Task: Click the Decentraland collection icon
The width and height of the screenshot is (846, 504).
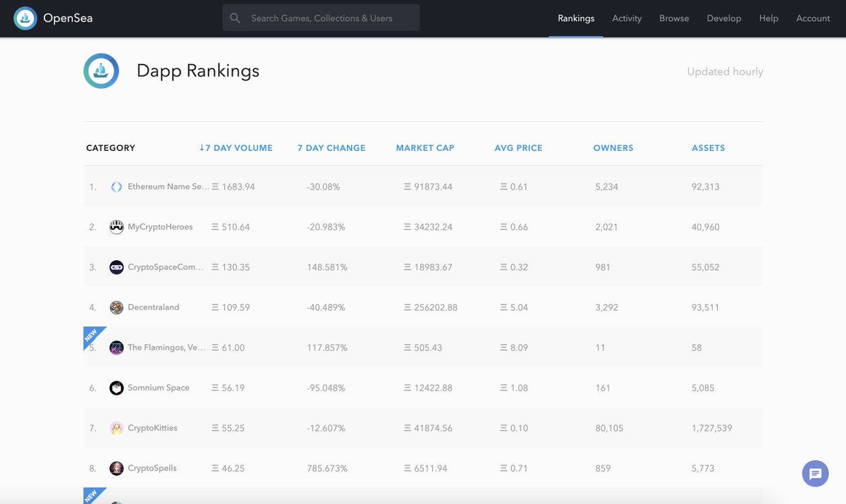Action: [116, 307]
